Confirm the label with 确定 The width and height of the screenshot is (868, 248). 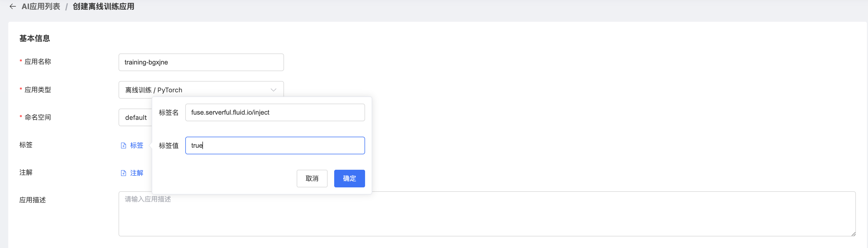(349, 179)
